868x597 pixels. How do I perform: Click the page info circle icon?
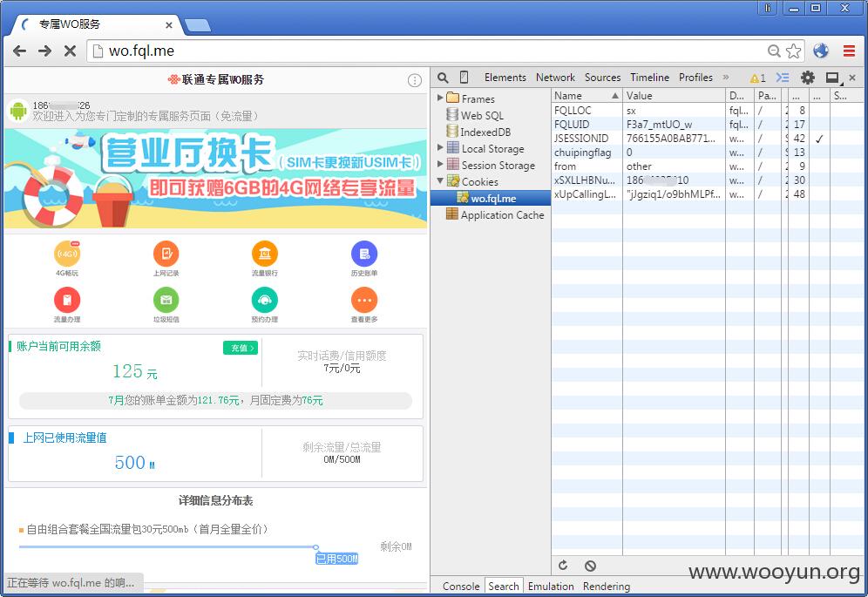point(415,80)
